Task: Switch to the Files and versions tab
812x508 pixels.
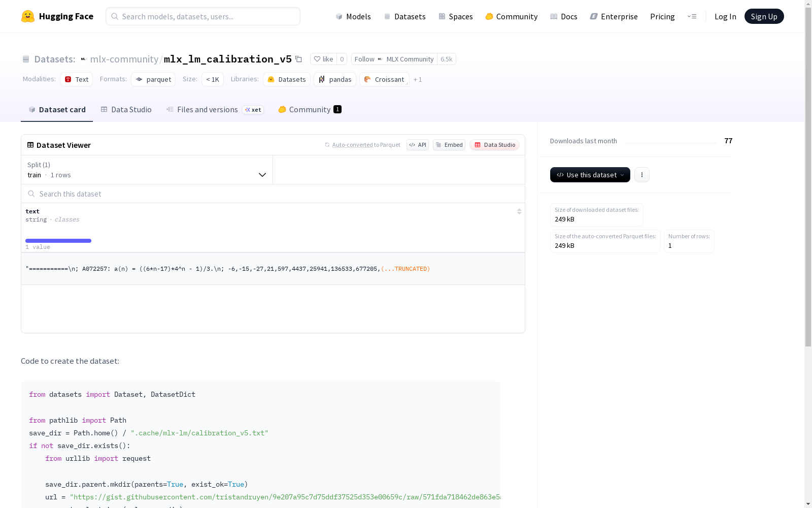Action: click(x=215, y=110)
